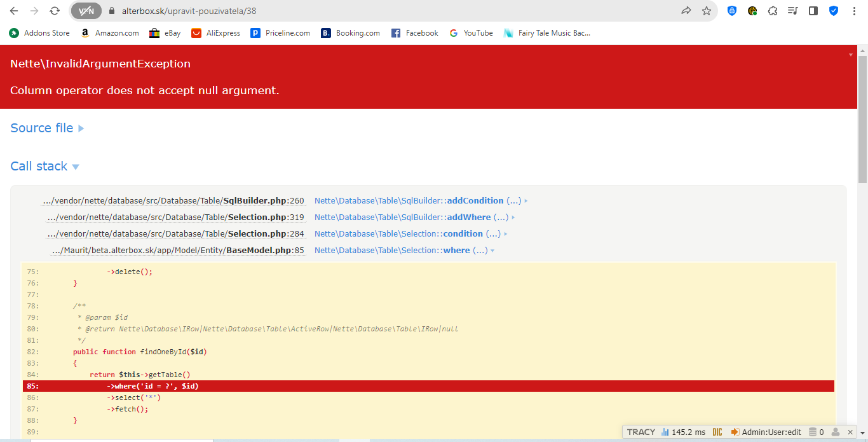
Task: Open SqlBuilder.php:260 file link
Action: click(173, 200)
